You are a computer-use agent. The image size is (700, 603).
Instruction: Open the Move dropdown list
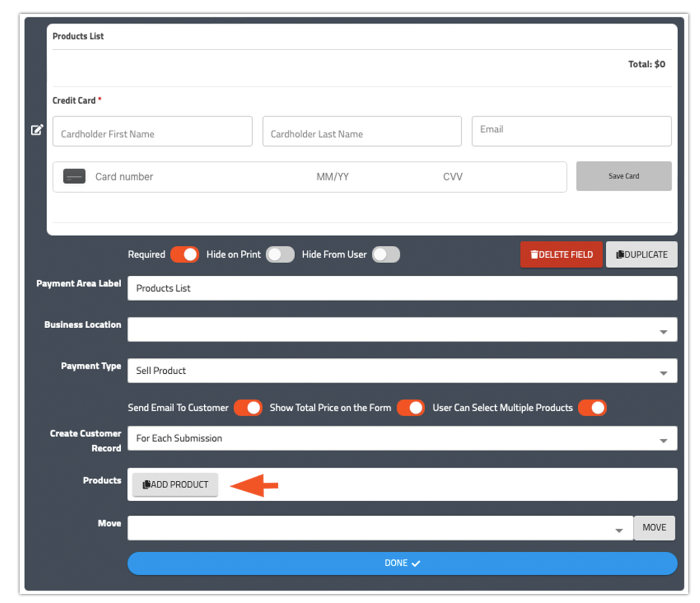pyautogui.click(x=380, y=528)
